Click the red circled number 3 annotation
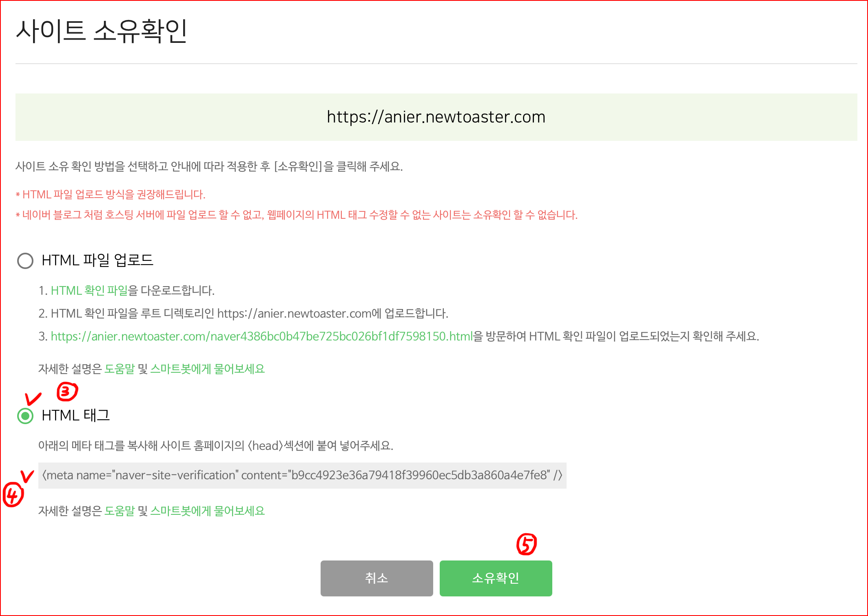868x616 pixels. point(67,392)
